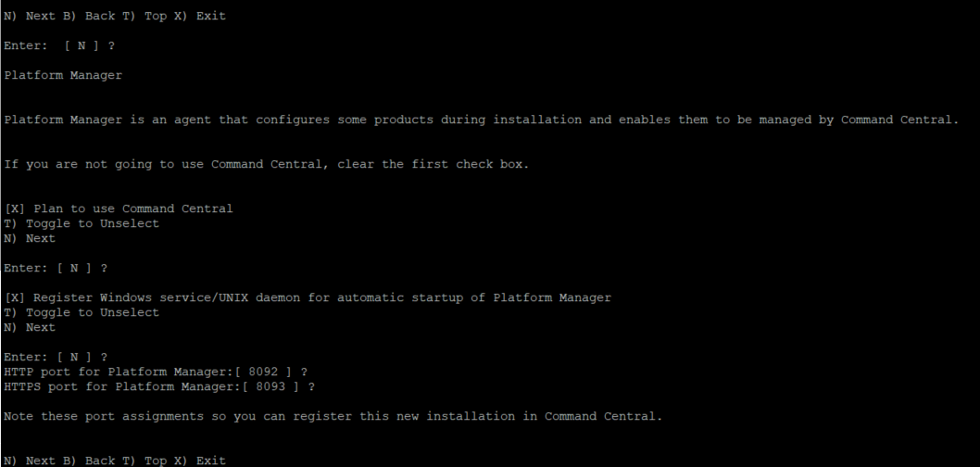
Task: Click the Enter prompt directly above the Platform Manager heading
Action: tap(59, 45)
